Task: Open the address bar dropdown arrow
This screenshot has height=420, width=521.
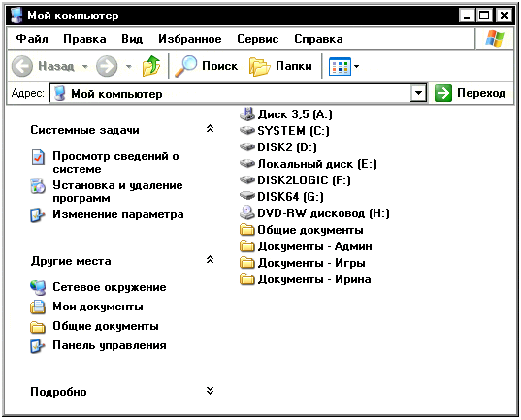Action: tap(418, 93)
